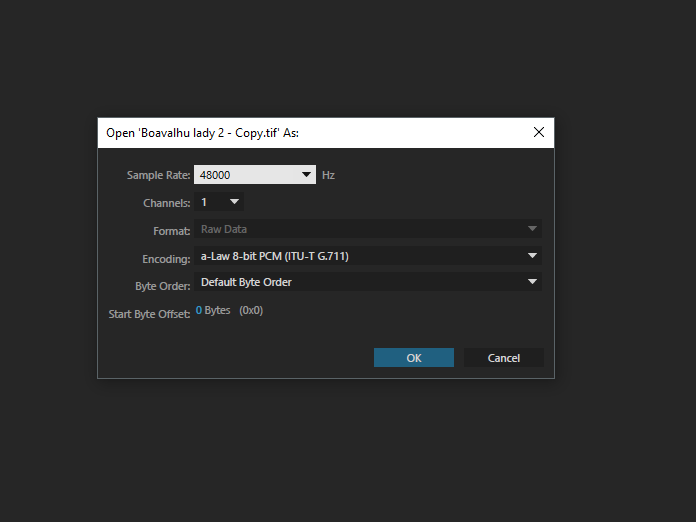Click the Byte Order label

[x=162, y=286]
